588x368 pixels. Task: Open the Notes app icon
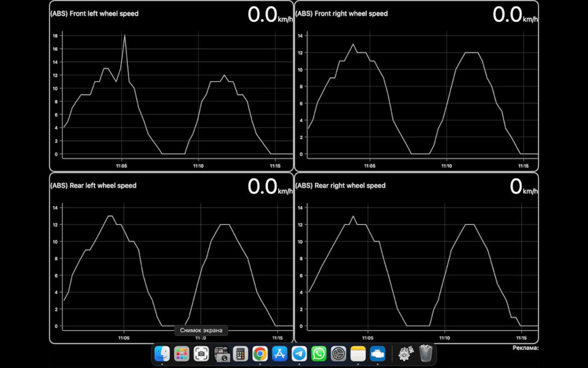358,354
